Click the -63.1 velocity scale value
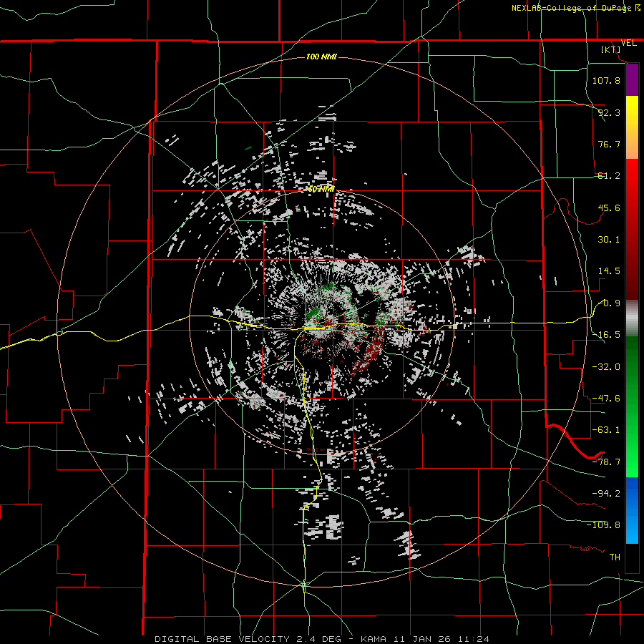644x644 pixels. pos(606,430)
